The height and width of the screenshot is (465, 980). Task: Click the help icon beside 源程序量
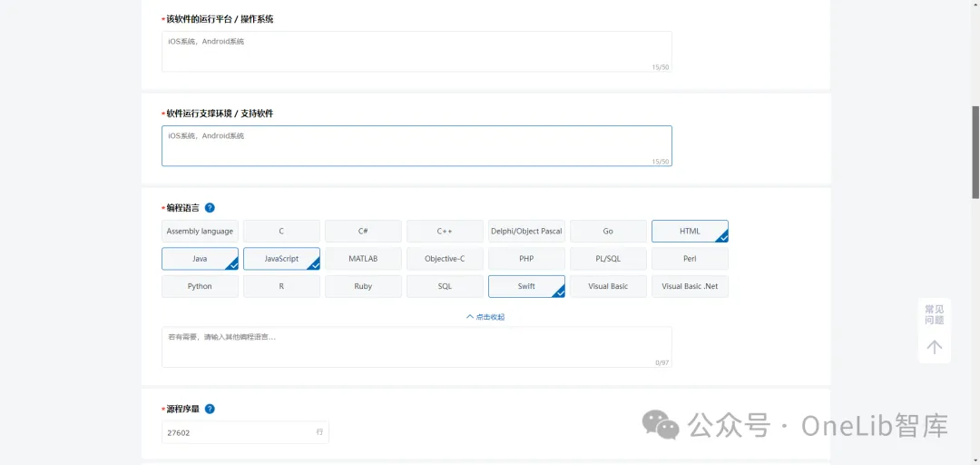pyautogui.click(x=210, y=409)
